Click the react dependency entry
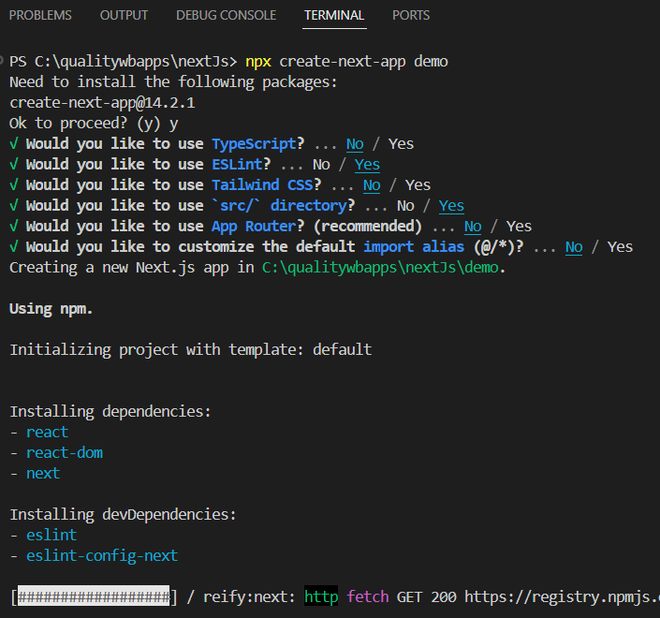 point(47,432)
